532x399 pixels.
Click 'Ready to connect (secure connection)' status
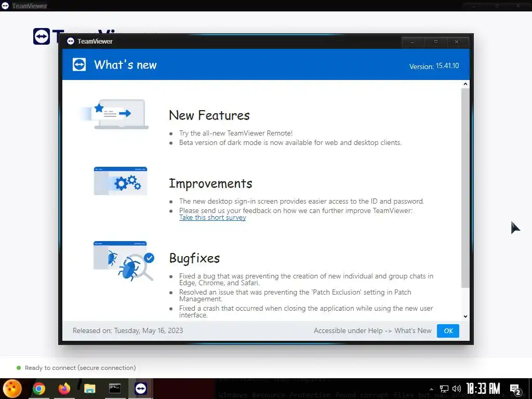80,368
